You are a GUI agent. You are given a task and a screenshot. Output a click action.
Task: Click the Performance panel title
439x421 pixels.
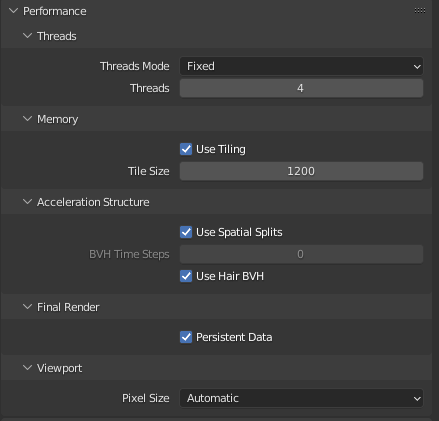pyautogui.click(x=55, y=11)
